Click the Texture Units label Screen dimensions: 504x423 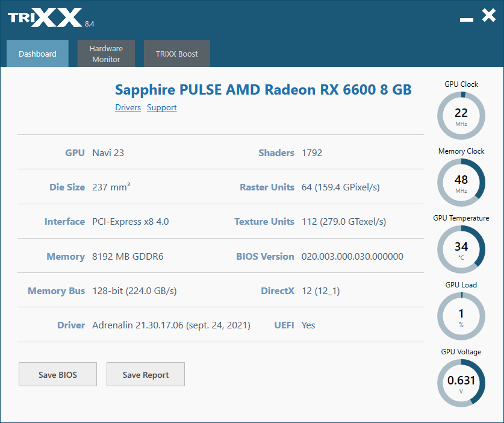[x=264, y=222]
